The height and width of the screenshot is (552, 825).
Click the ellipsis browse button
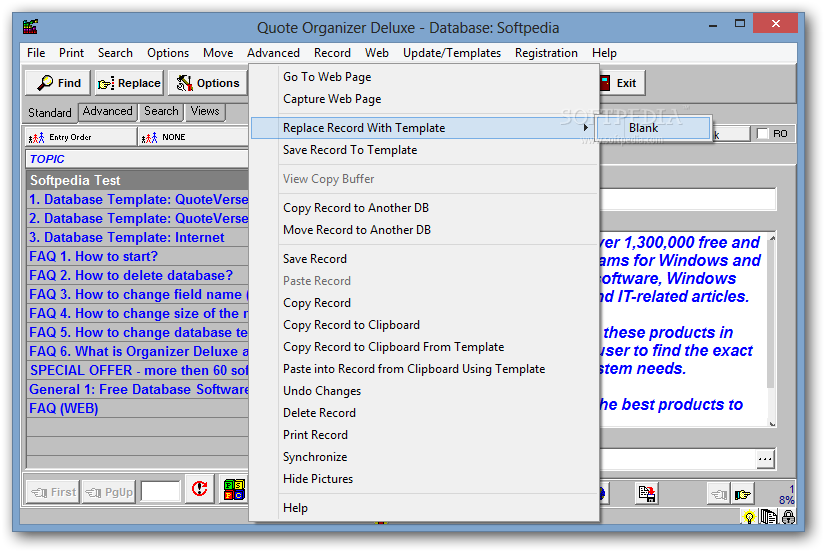[765, 459]
